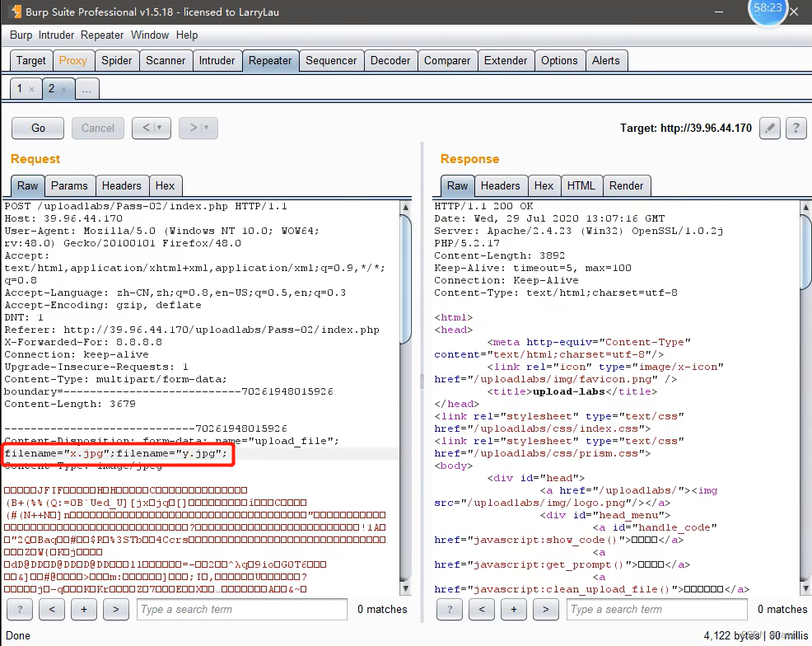Click response pane scroll up arrow
The image size is (812, 646).
(x=805, y=207)
